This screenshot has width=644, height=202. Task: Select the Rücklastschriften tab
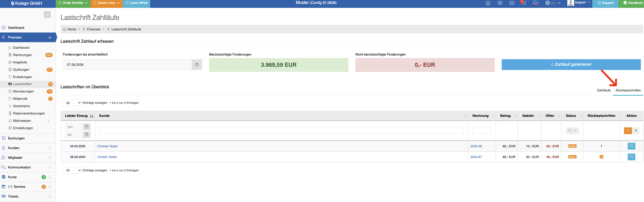pyautogui.click(x=628, y=90)
